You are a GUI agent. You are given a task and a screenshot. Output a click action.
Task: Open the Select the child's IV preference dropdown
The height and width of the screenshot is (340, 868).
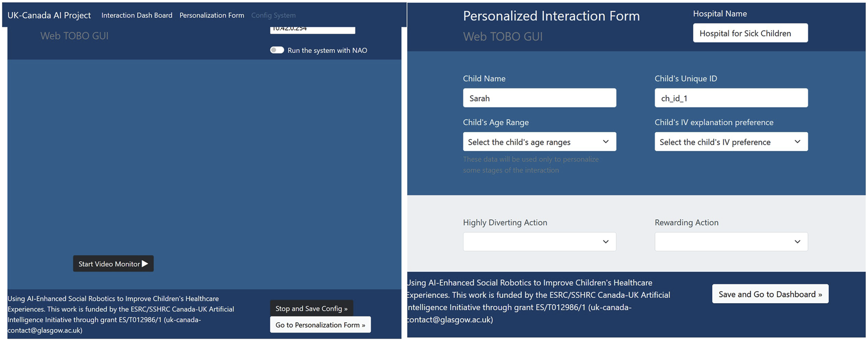[x=730, y=141]
